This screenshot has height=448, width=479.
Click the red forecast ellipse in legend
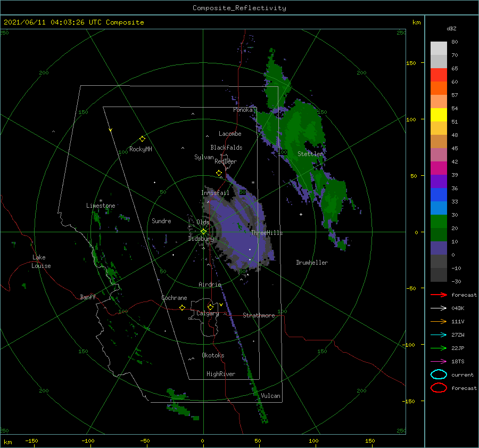click(x=439, y=388)
